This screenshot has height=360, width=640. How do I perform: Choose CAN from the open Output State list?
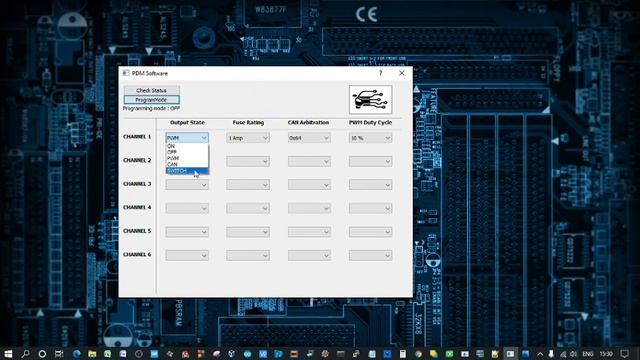pos(187,164)
